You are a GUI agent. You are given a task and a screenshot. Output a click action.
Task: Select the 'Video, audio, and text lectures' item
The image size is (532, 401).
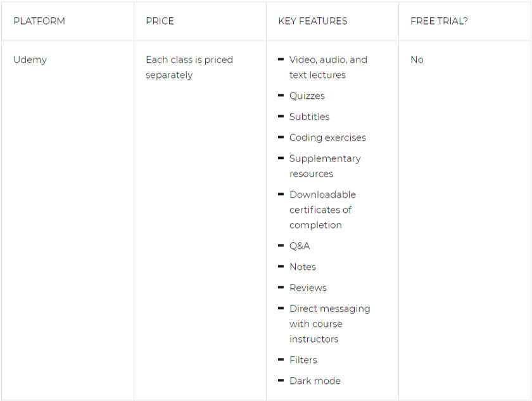(x=328, y=67)
